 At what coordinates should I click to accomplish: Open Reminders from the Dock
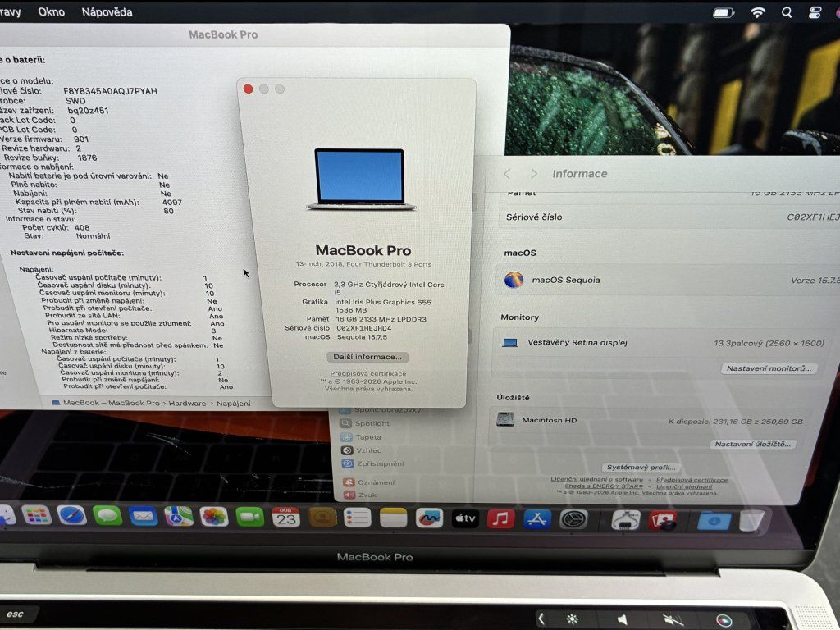358,518
